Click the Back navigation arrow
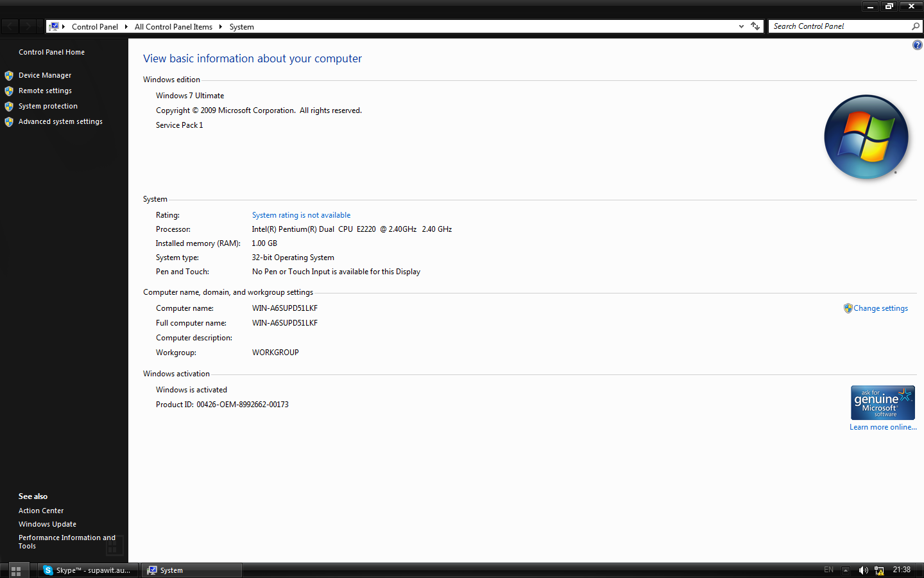924x578 pixels. coord(11,26)
